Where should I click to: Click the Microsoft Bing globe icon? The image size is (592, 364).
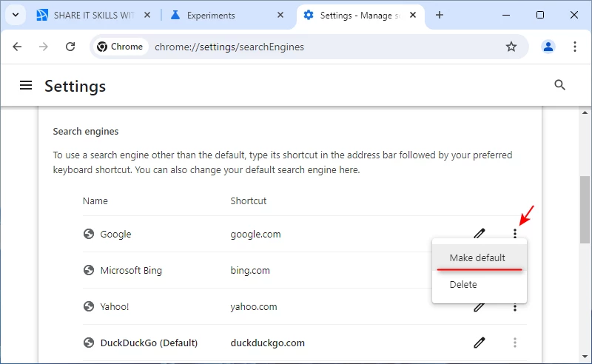tap(89, 270)
